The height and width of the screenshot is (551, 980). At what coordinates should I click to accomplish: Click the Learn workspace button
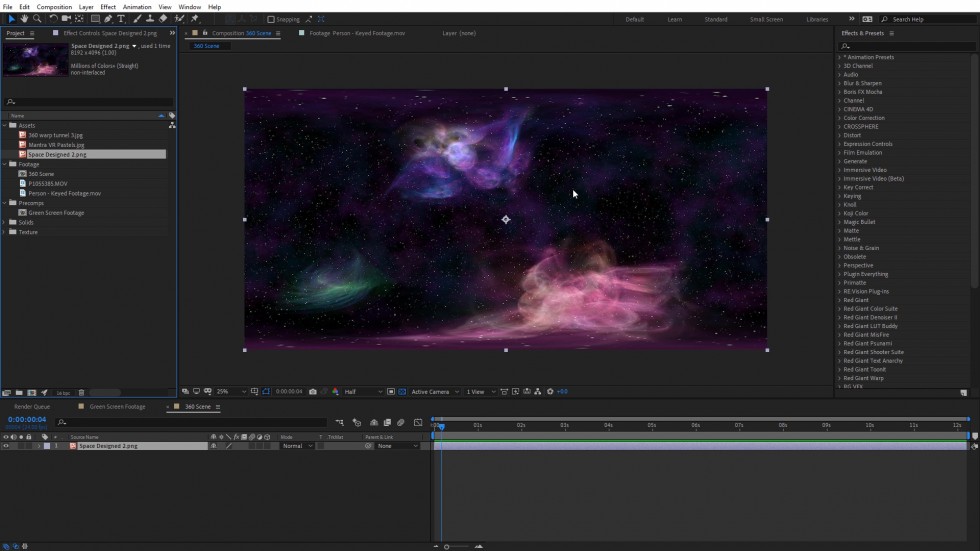[675, 19]
